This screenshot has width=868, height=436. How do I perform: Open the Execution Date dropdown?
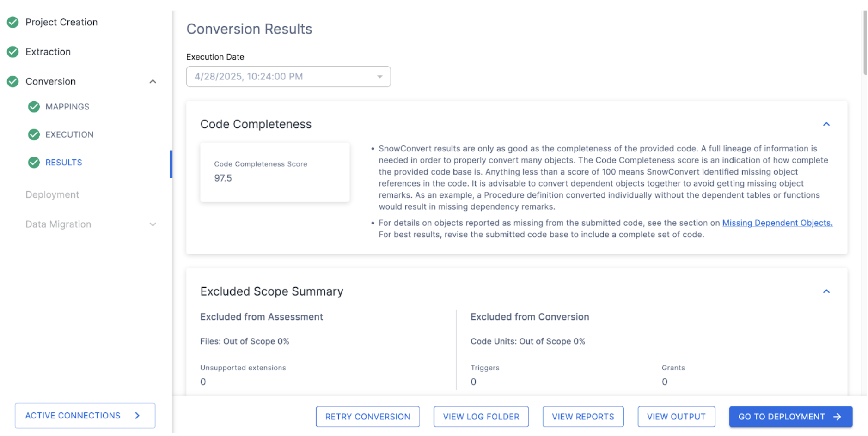pos(380,76)
